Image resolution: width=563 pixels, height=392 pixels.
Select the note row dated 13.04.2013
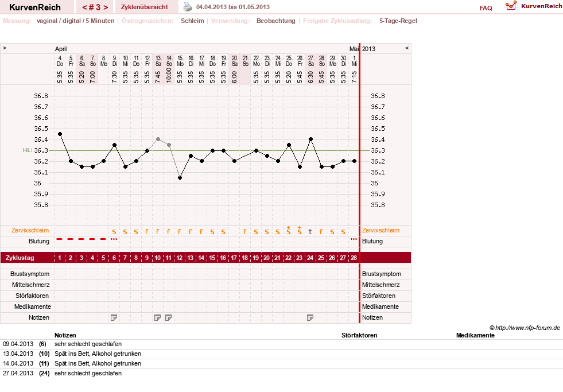click(x=281, y=354)
